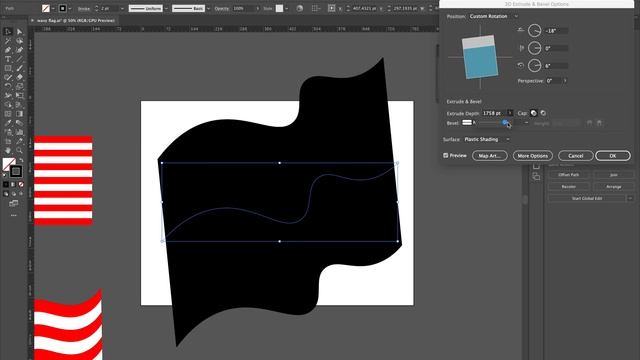Click 3D rotation track cube preview
640x360 pixels.
pos(480,57)
